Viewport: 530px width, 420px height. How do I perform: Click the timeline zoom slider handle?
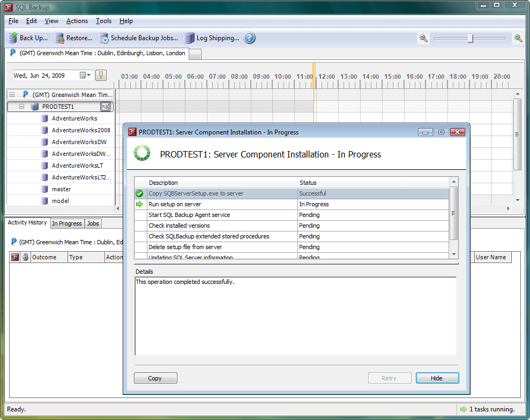click(471, 38)
